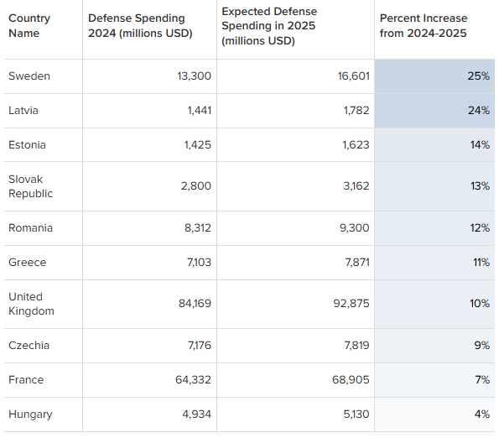Select Slovak Republic's 13% increase cell
This screenshot has height=438, width=504.
click(434, 186)
